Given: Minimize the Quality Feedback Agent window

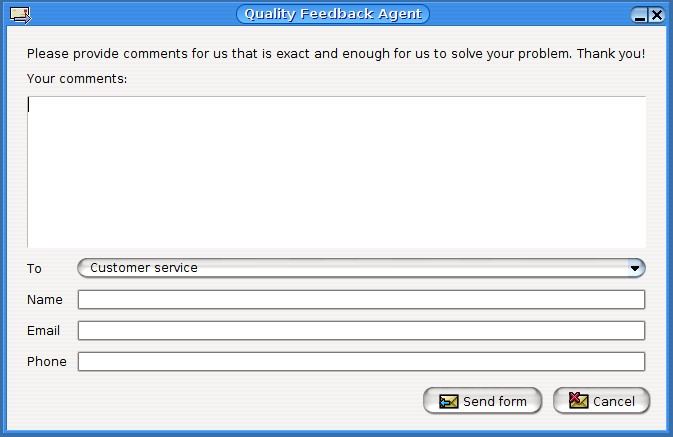Looking at the screenshot, I should 640,15.
